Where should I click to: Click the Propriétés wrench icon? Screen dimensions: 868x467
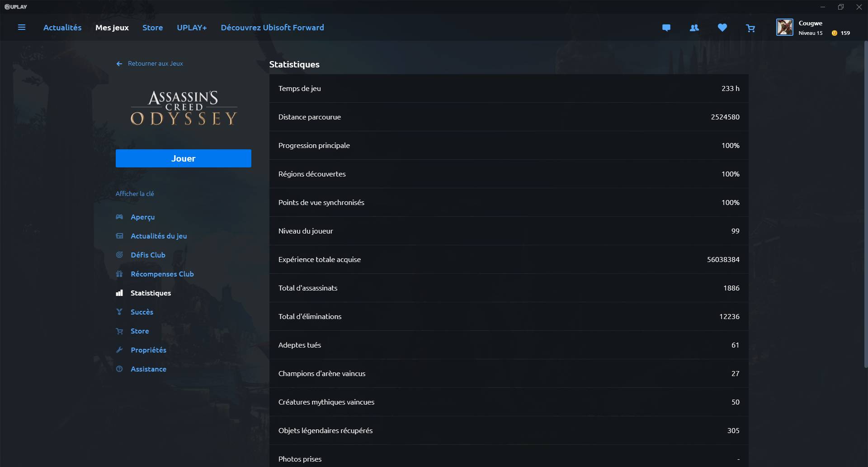[x=119, y=350]
